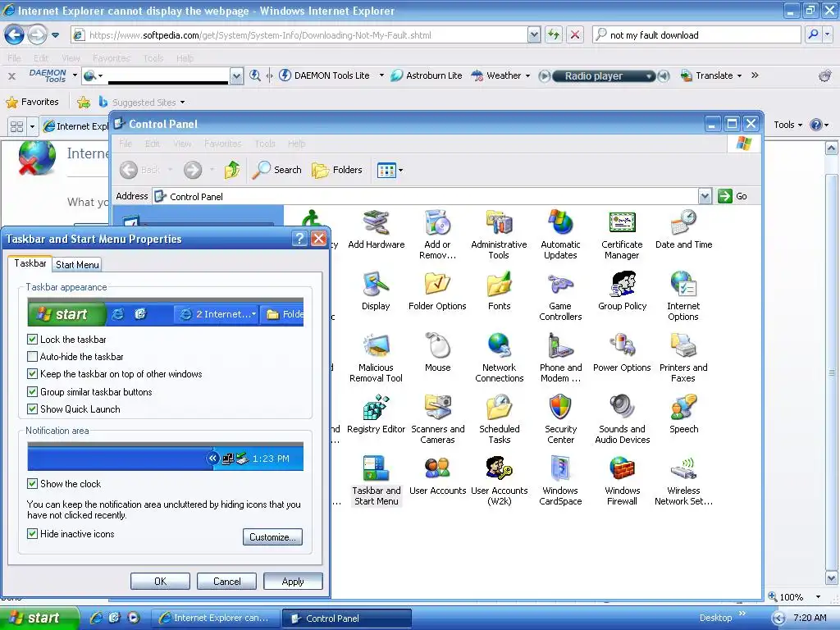The width and height of the screenshot is (840, 630).
Task: Open Folder Options icon
Action: tap(437, 291)
